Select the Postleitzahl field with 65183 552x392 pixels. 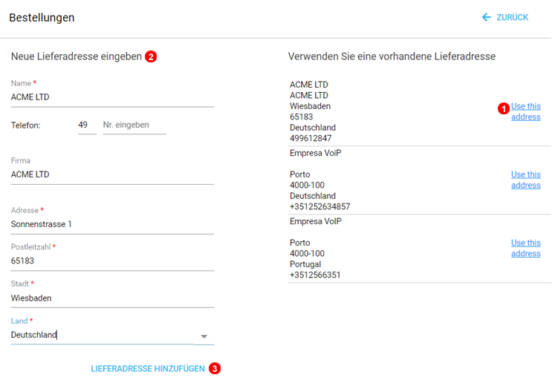111,261
